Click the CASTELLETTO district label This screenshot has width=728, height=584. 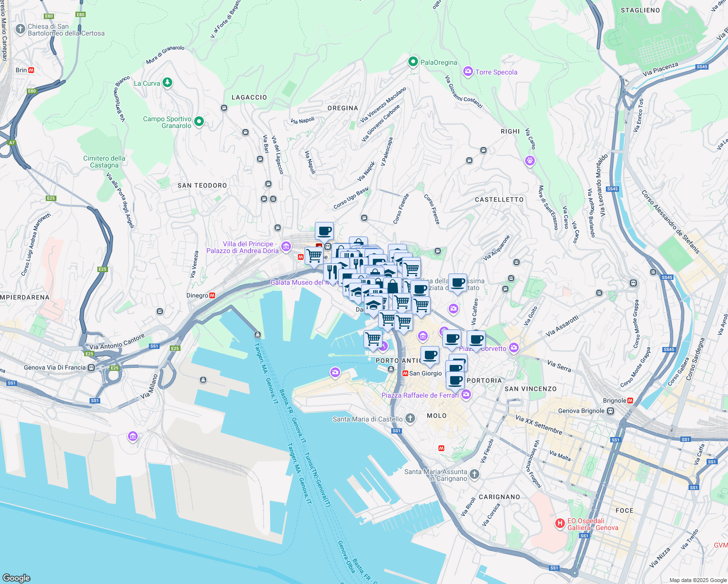tap(499, 200)
